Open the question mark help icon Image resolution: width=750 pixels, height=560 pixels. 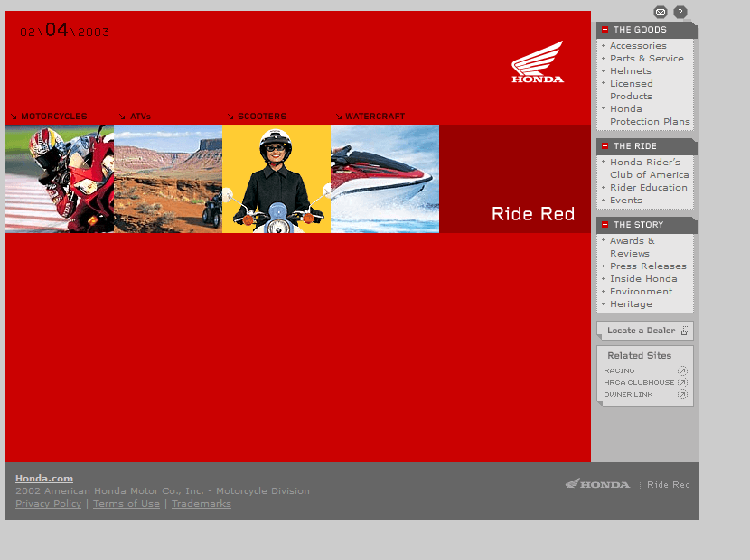click(680, 12)
